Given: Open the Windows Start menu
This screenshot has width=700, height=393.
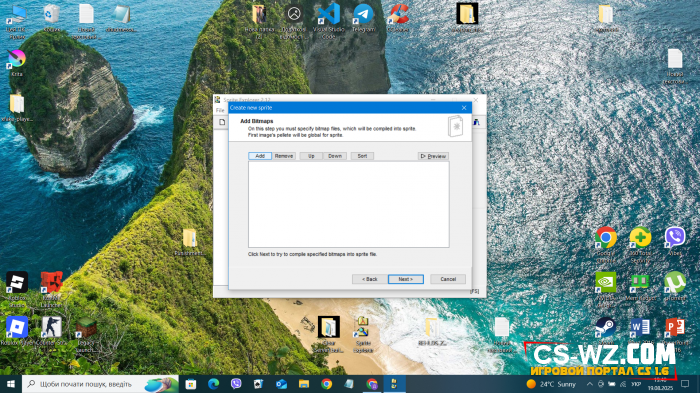Looking at the screenshot, I should click(11, 384).
